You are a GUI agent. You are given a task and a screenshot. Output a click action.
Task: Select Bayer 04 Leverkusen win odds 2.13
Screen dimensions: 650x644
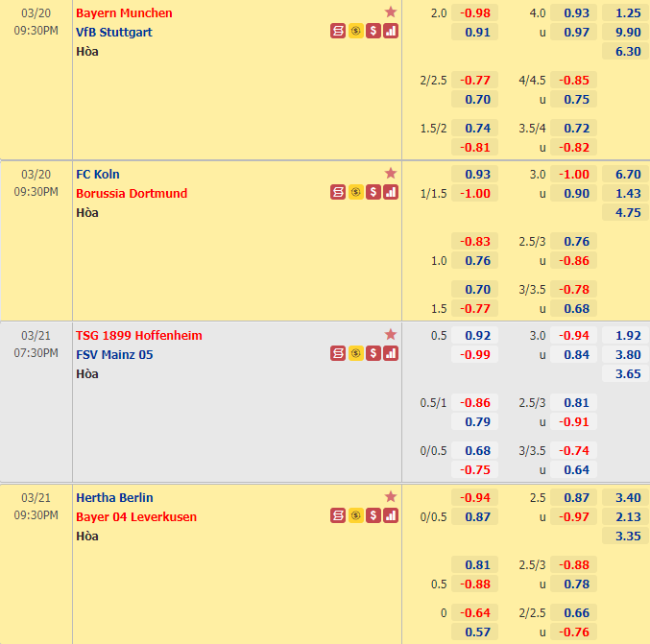[x=625, y=516]
